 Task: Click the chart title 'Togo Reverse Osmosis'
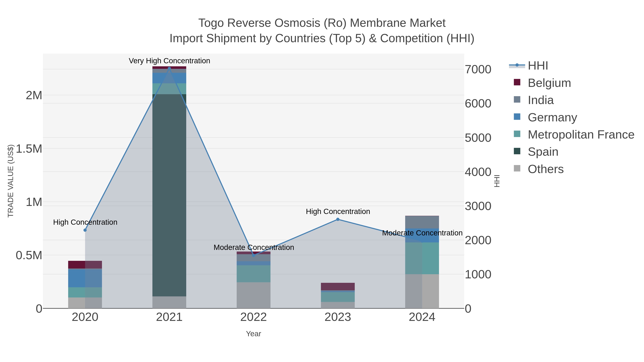coord(322,23)
